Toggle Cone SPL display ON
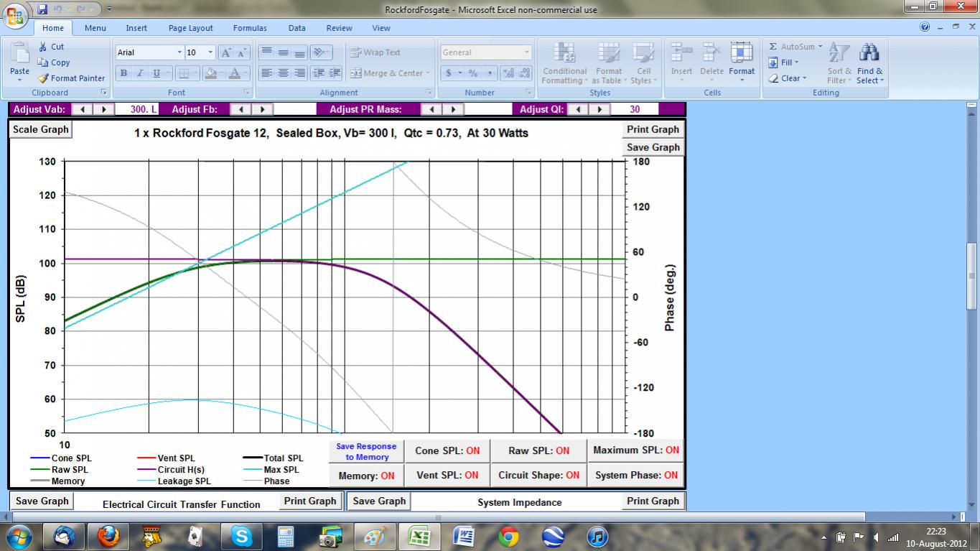 (447, 451)
